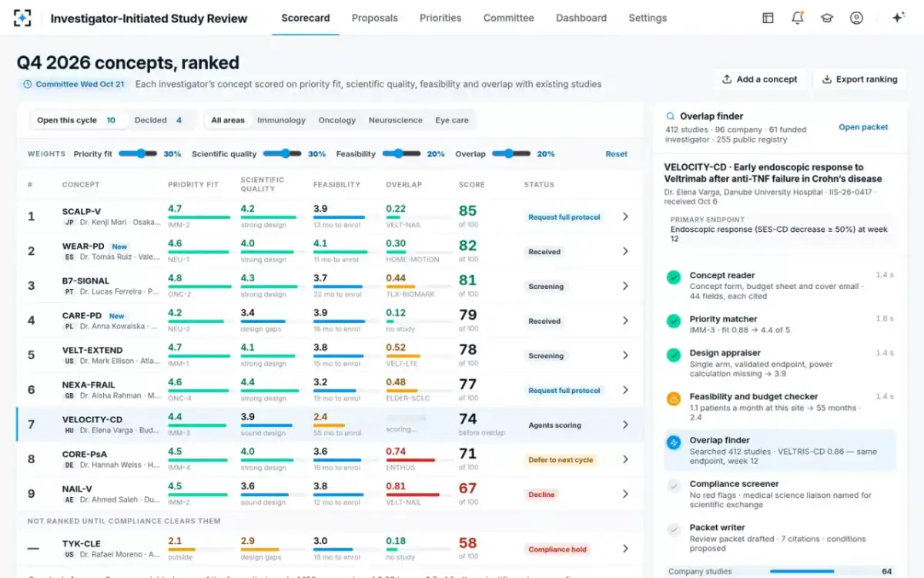Adjust the Overlap weight slider
Viewport: 924px width, 578px height.
511,153
